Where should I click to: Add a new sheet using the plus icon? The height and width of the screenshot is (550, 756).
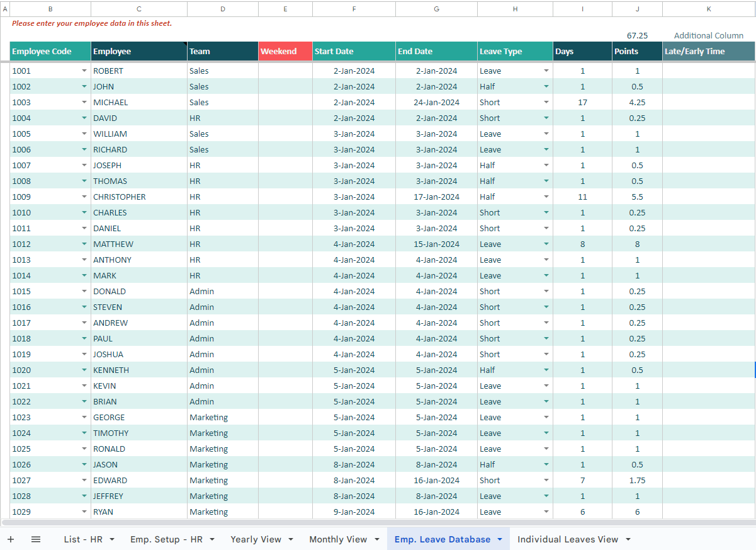coord(10,539)
